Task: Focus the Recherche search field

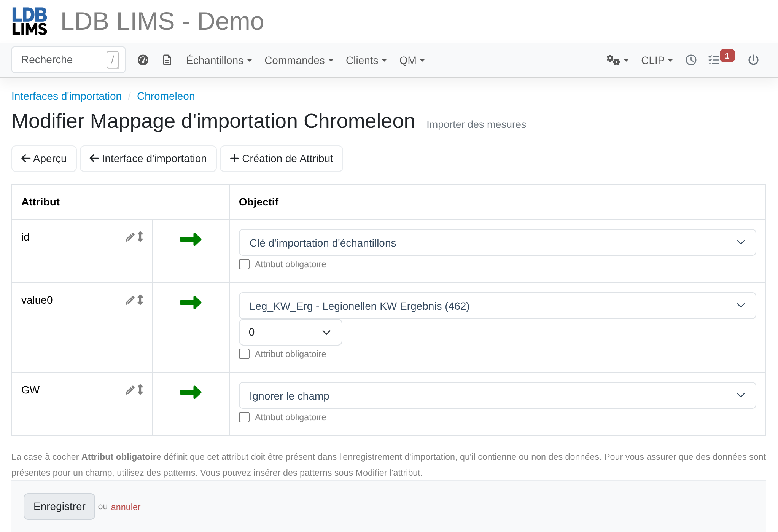Action: [68, 60]
